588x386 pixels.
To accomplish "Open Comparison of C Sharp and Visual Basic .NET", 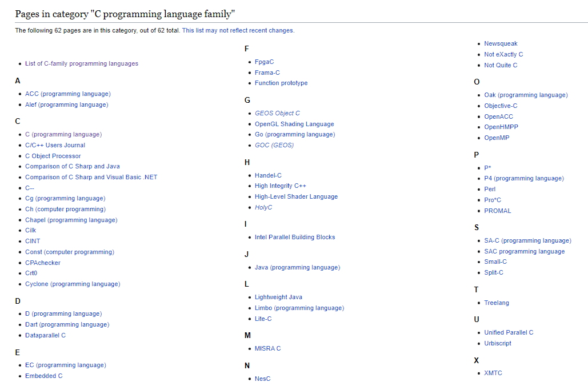I will tap(91, 177).
